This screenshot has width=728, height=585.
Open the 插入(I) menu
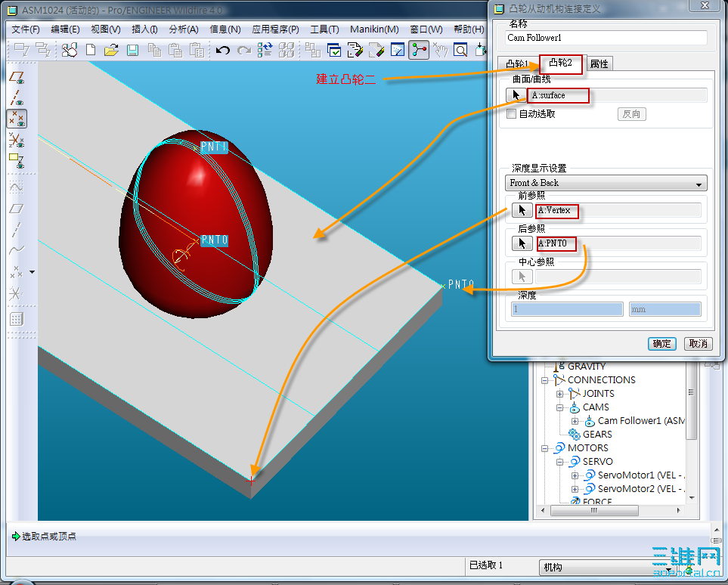[x=144, y=29]
